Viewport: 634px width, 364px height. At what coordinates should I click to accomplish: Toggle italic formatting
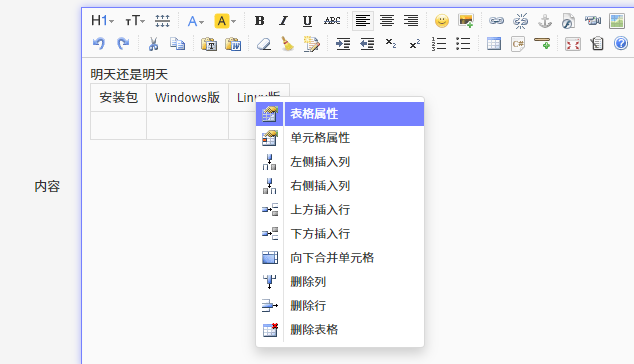283,21
